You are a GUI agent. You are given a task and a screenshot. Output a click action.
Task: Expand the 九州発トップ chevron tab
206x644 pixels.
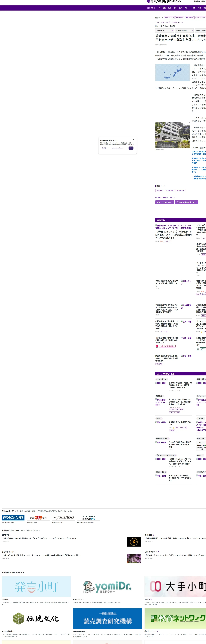(x=164, y=30)
